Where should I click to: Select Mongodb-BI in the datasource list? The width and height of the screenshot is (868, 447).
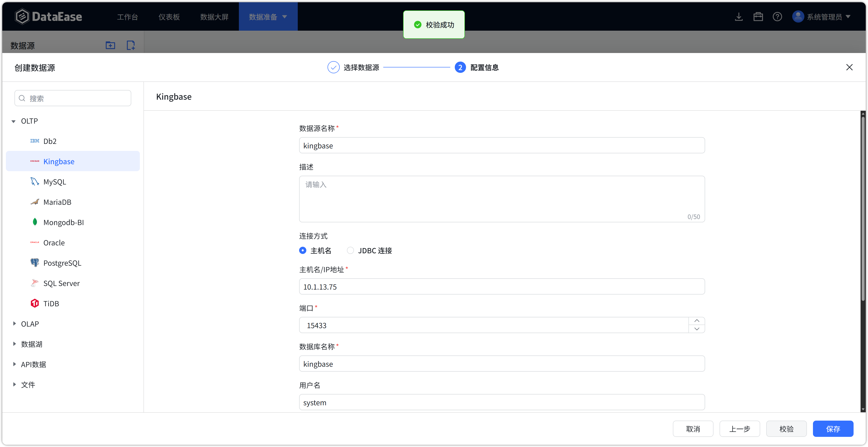click(73, 222)
